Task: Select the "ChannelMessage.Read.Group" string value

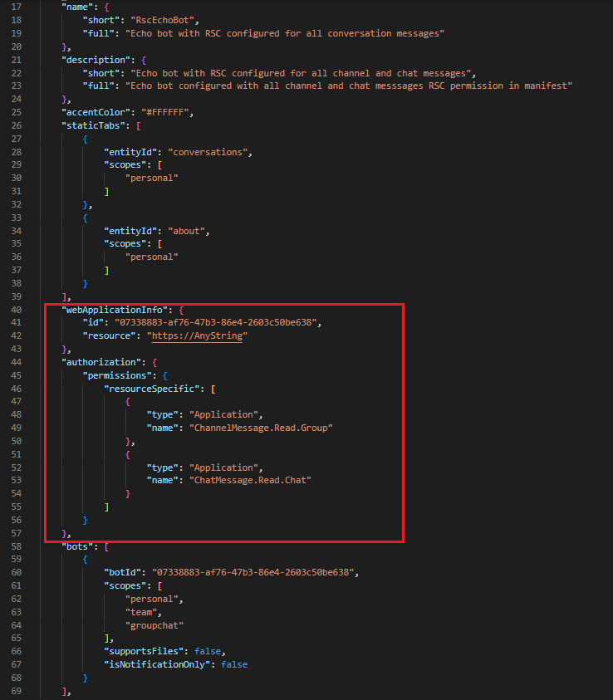Action: (x=262, y=428)
